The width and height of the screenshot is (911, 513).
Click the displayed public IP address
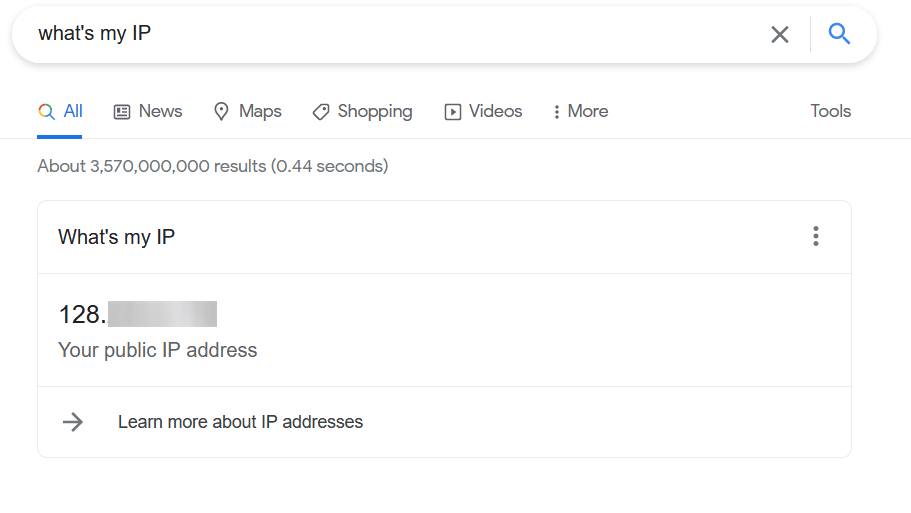(138, 314)
